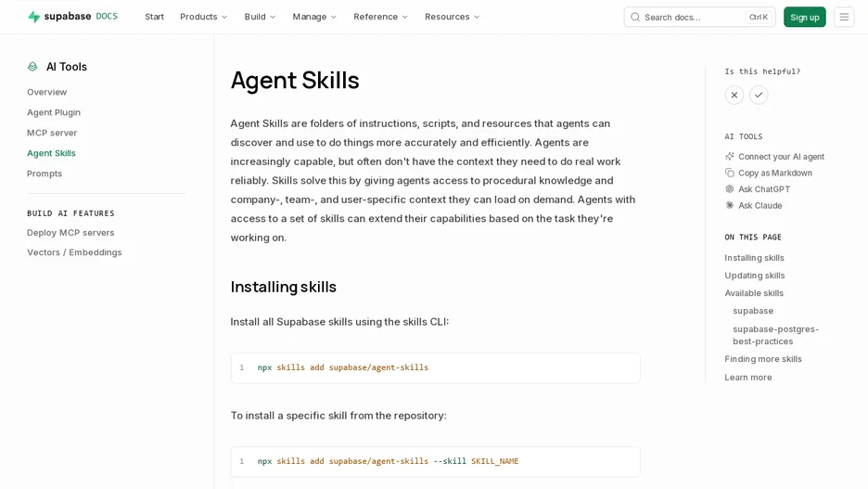Click the BUILD AI FEATURES sidebar label
Viewport: 868px width, 489px height.
pyautogui.click(x=70, y=213)
